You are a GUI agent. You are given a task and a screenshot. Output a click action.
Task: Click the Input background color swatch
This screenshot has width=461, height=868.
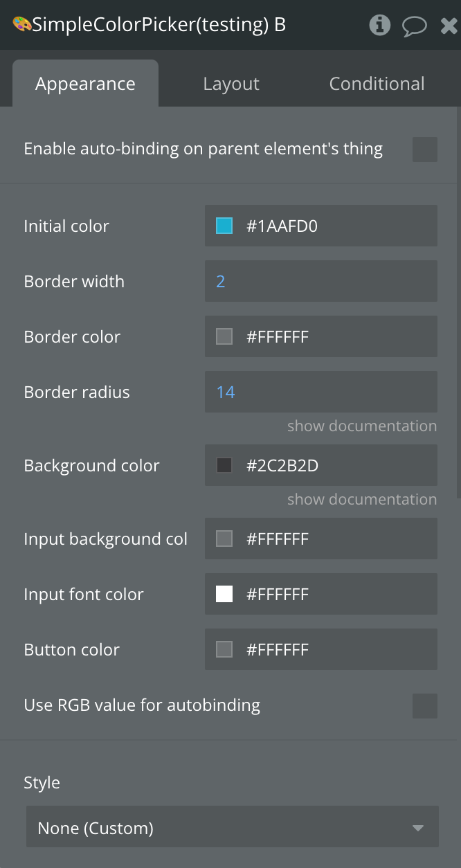point(224,539)
